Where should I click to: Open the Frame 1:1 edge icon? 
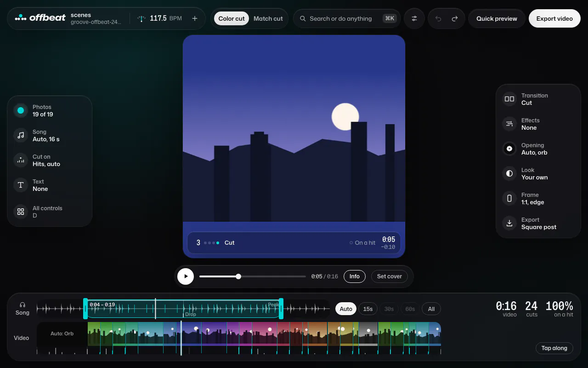(509, 198)
